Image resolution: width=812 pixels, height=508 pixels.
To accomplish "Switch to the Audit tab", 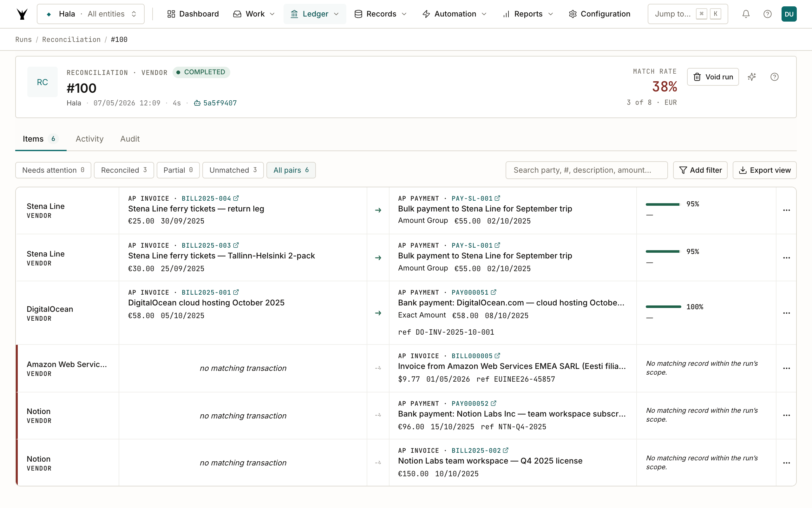I will click(x=130, y=139).
